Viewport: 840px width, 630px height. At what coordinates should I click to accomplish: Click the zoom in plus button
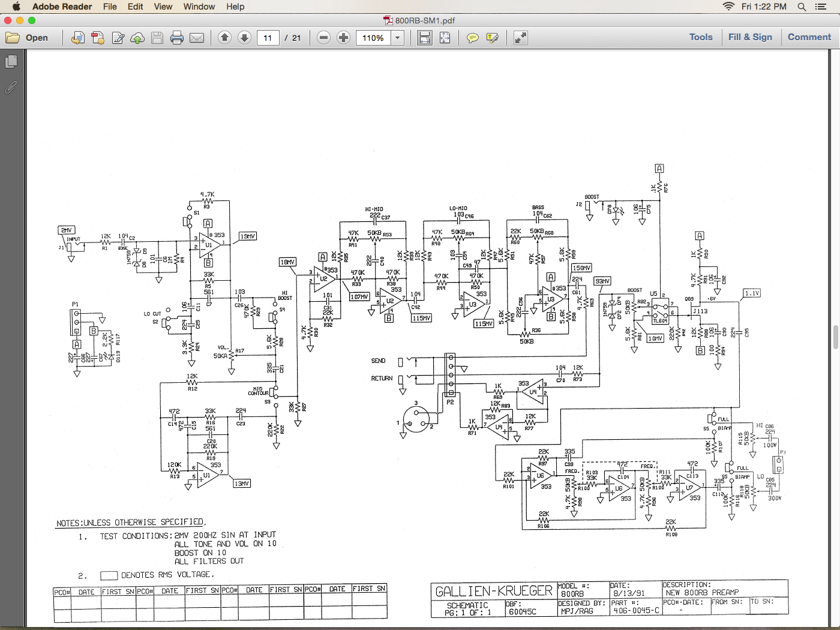coord(343,38)
